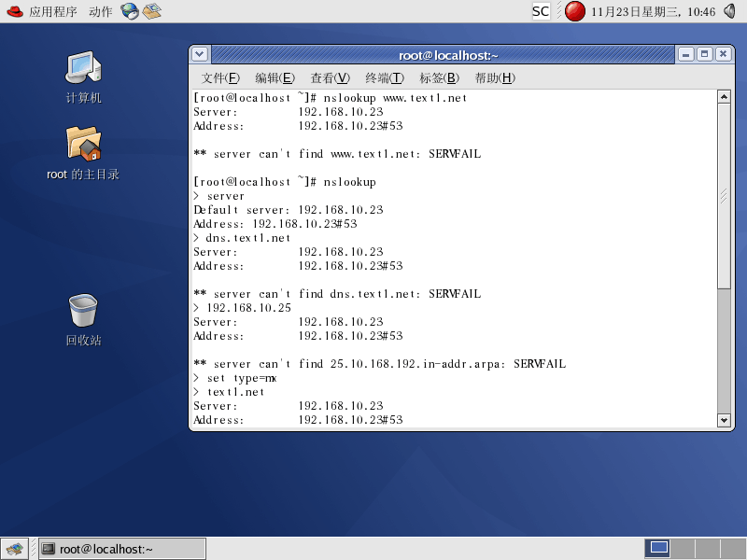
Task: Launch the email client icon in panel
Action: tap(151, 11)
